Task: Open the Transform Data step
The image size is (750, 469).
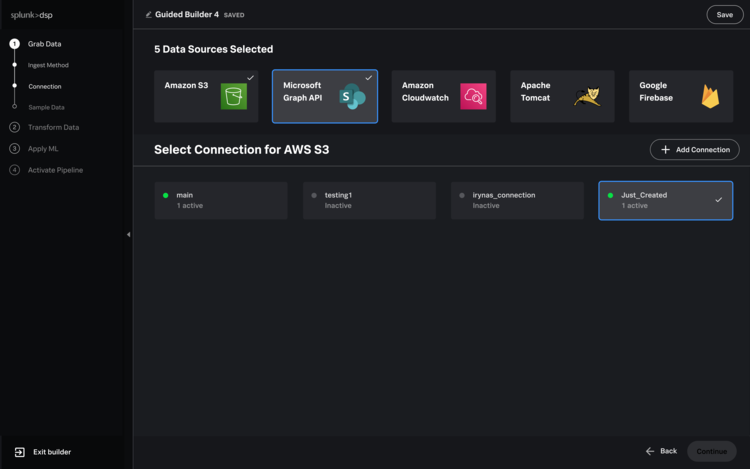Action: click(x=53, y=127)
